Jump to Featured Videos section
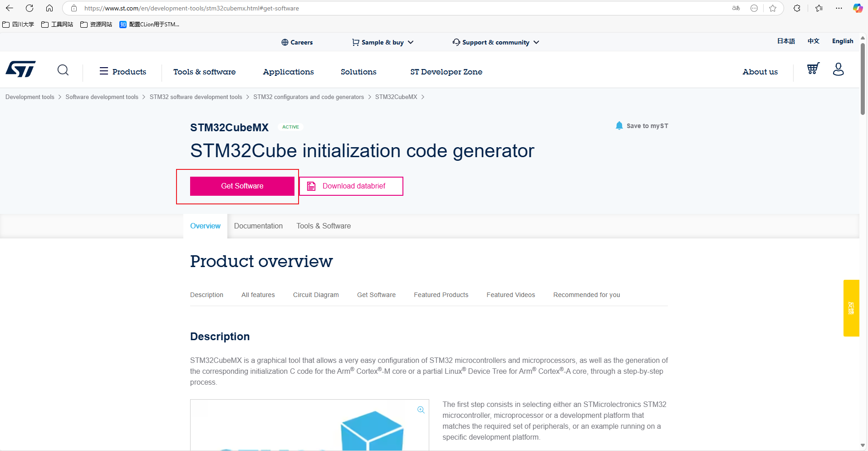This screenshot has width=868, height=451. tap(511, 295)
